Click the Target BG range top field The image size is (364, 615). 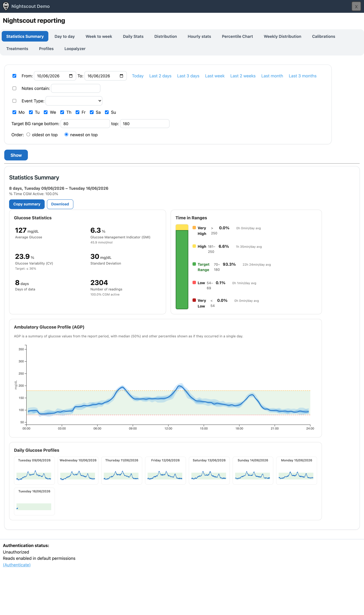click(145, 124)
